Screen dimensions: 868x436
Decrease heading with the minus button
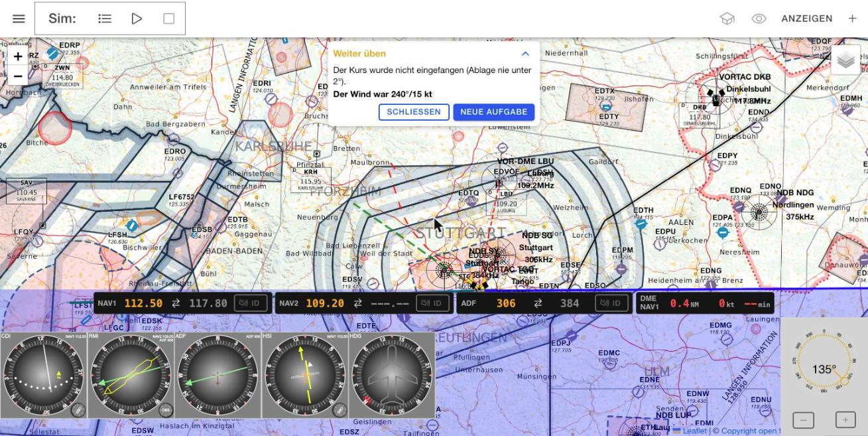point(804,419)
